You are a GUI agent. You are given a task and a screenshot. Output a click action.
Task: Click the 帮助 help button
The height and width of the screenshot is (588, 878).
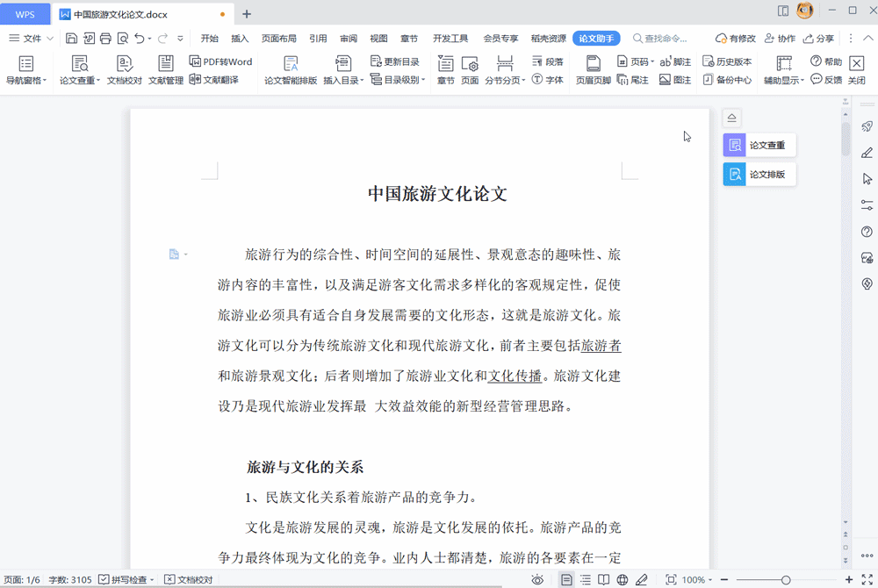pyautogui.click(x=824, y=61)
